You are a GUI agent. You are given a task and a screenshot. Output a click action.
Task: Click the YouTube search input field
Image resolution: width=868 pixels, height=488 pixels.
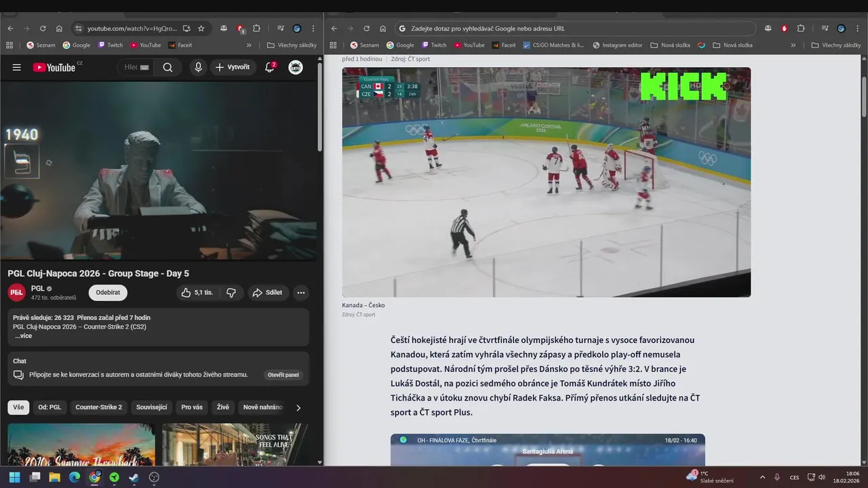point(136,67)
